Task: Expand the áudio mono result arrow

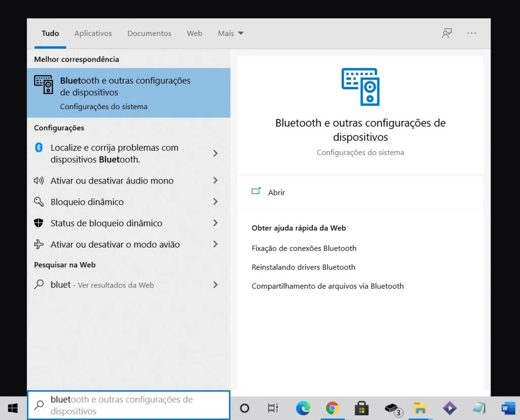Action: [215, 181]
